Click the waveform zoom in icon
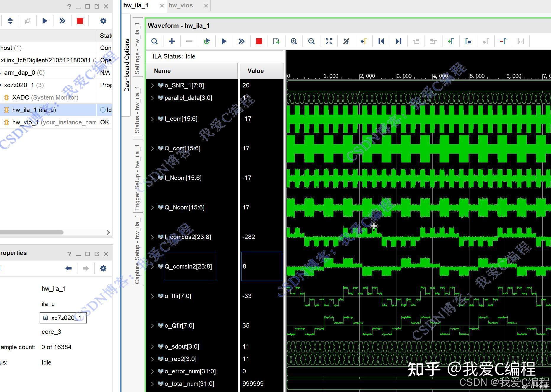 294,41
